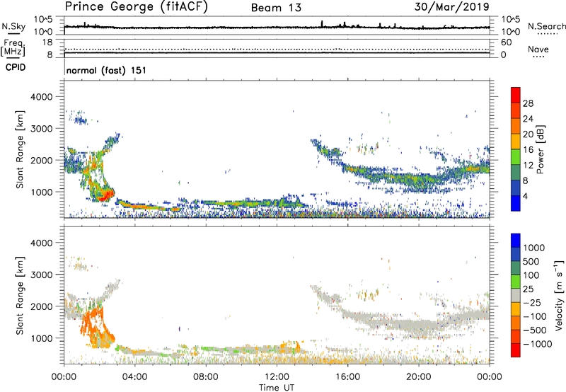The width and height of the screenshot is (566, 392).
Task: Click the "2000" tick of the velocity panel
Action: (x=42, y=306)
